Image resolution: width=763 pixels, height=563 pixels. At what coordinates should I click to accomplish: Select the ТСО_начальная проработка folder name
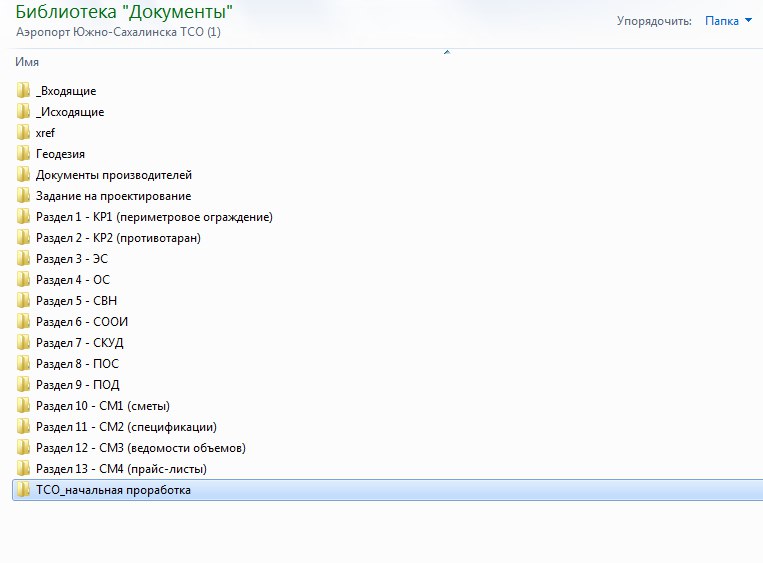tap(113, 490)
